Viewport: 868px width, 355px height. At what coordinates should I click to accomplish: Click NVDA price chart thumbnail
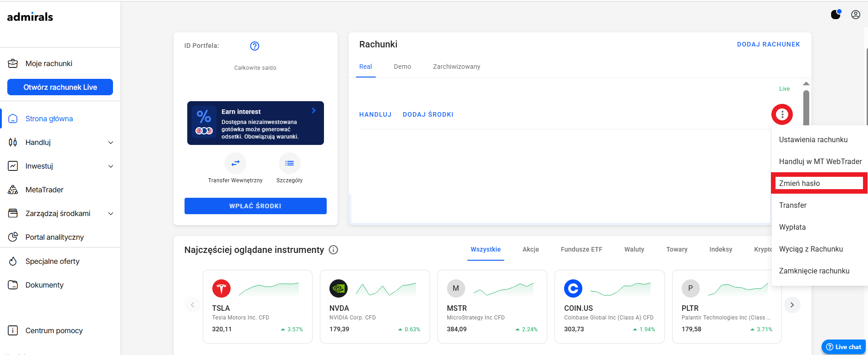click(x=386, y=288)
